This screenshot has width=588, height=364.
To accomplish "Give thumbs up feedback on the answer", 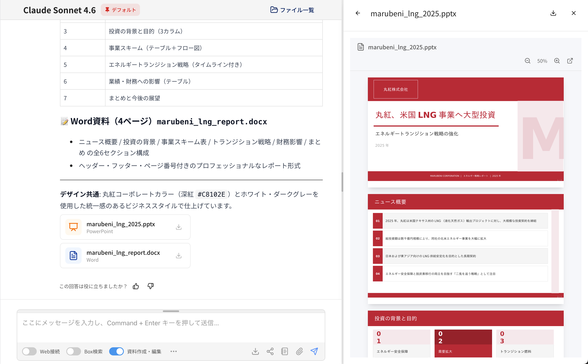I will click(135, 286).
